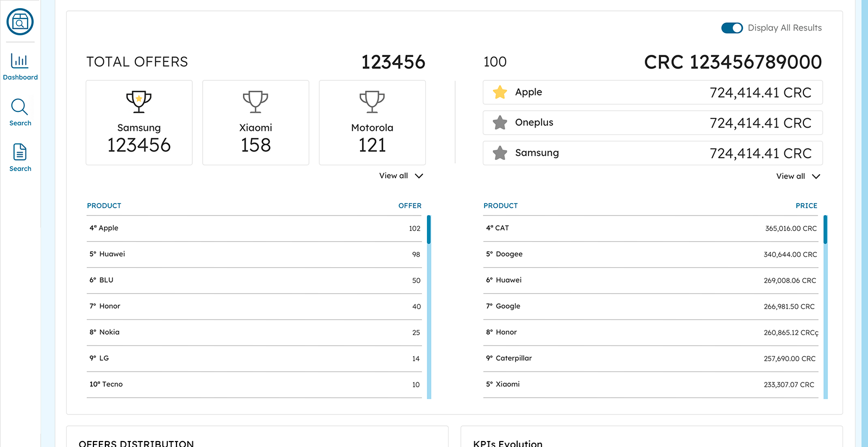The height and width of the screenshot is (447, 868).
Task: Select the Dashboard menu label
Action: 20,77
